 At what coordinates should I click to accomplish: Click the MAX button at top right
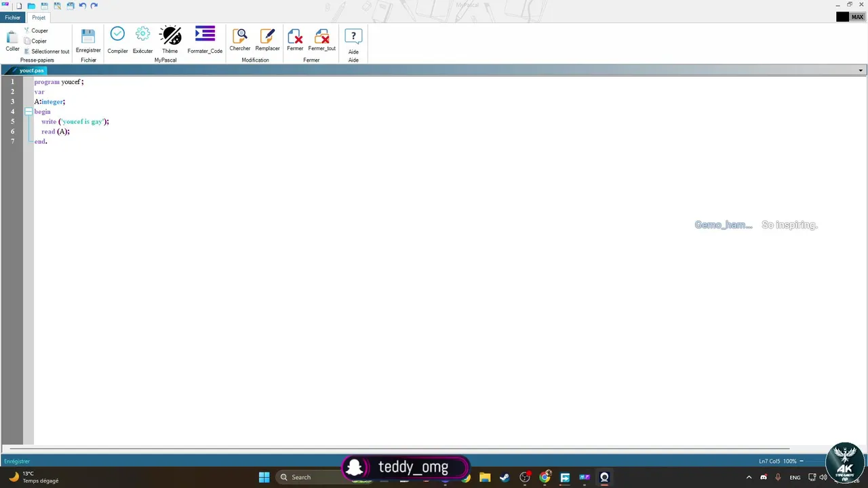[x=857, y=17]
